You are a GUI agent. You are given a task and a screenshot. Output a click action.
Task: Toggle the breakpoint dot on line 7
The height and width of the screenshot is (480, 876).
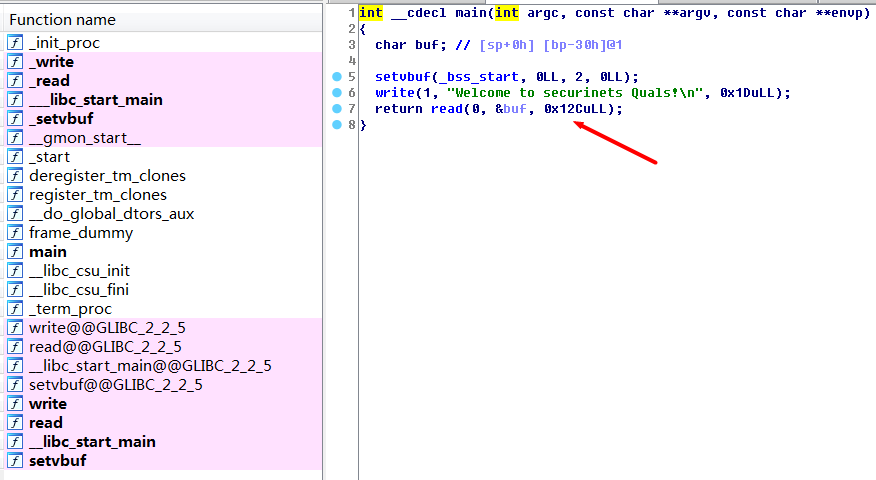337,109
